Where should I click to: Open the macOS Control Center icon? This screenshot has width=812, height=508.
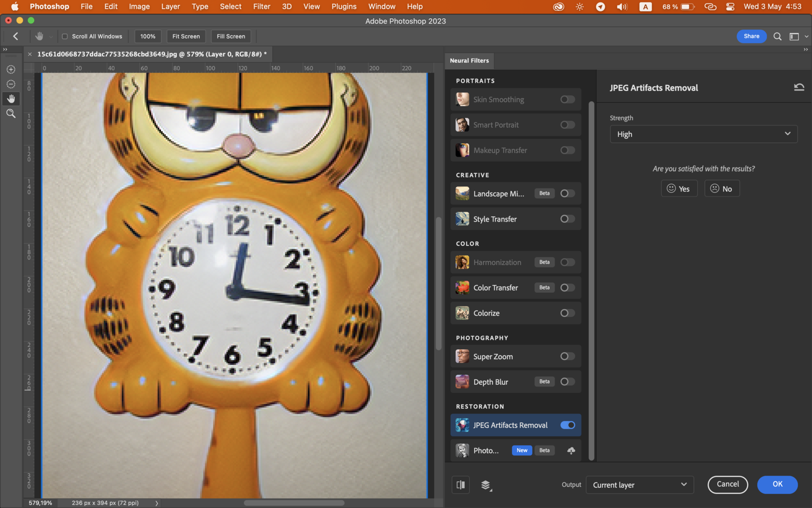coord(730,6)
